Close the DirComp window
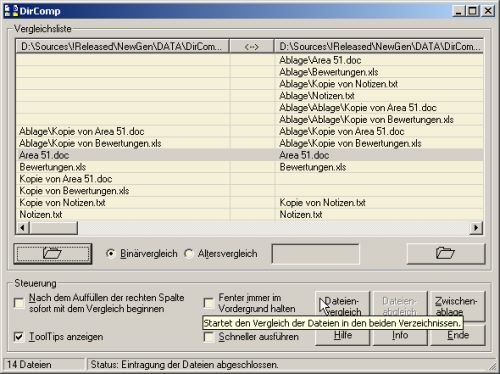Viewport: 500px width, 374px height. point(488,11)
